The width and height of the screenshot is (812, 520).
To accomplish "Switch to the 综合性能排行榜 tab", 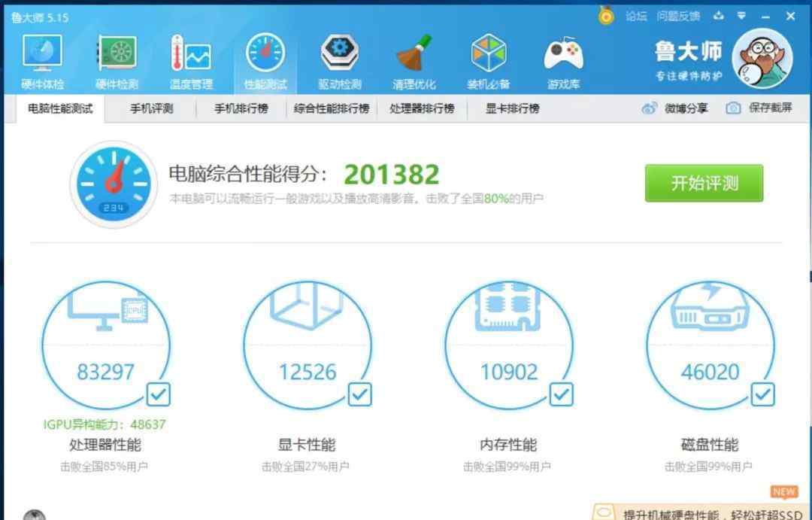I will [x=332, y=109].
